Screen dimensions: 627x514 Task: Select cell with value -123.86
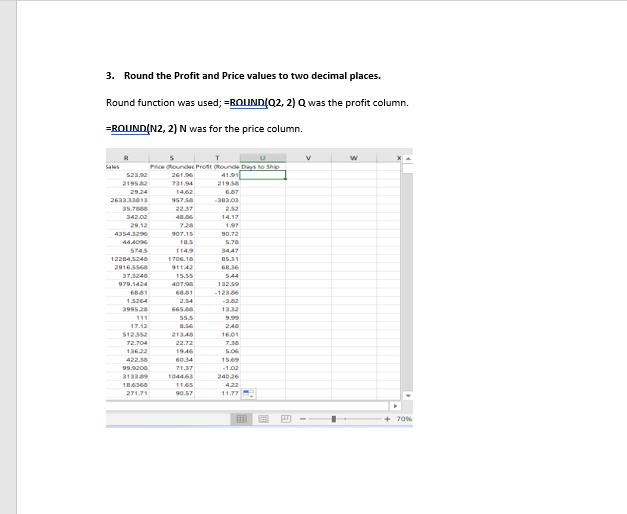(217, 292)
